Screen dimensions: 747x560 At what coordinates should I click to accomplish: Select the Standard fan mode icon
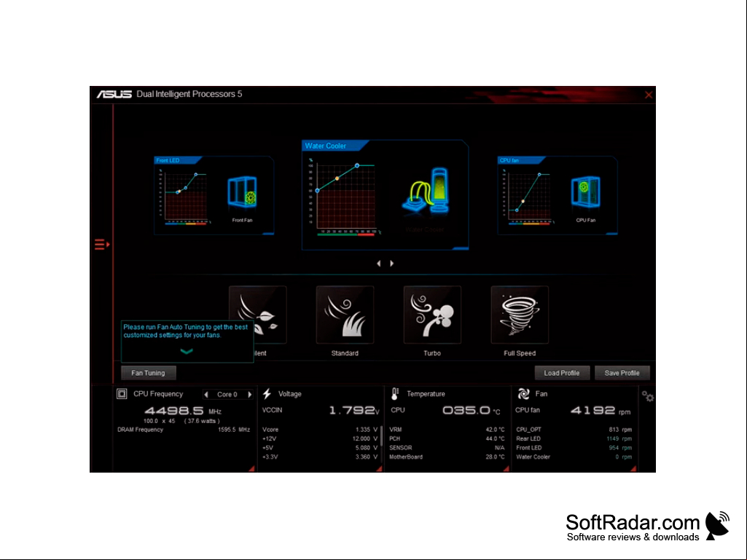click(x=345, y=315)
